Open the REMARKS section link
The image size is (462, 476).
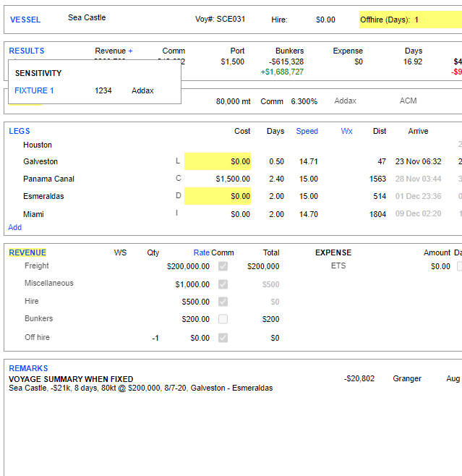(x=28, y=368)
